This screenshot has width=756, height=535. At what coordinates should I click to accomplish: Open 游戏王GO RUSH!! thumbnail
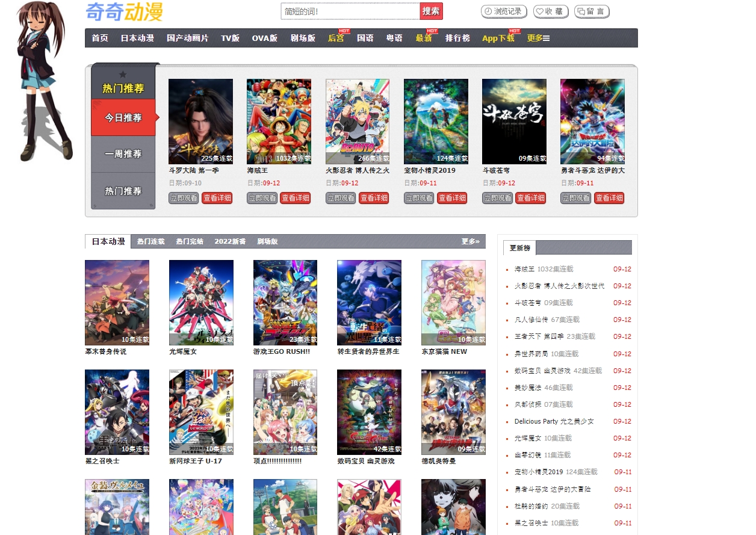click(285, 302)
